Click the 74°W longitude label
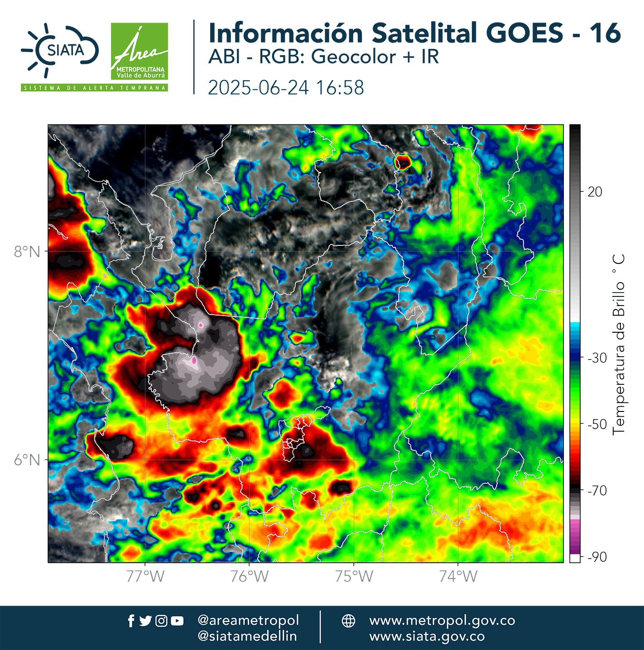This screenshot has width=644, height=650. click(458, 577)
